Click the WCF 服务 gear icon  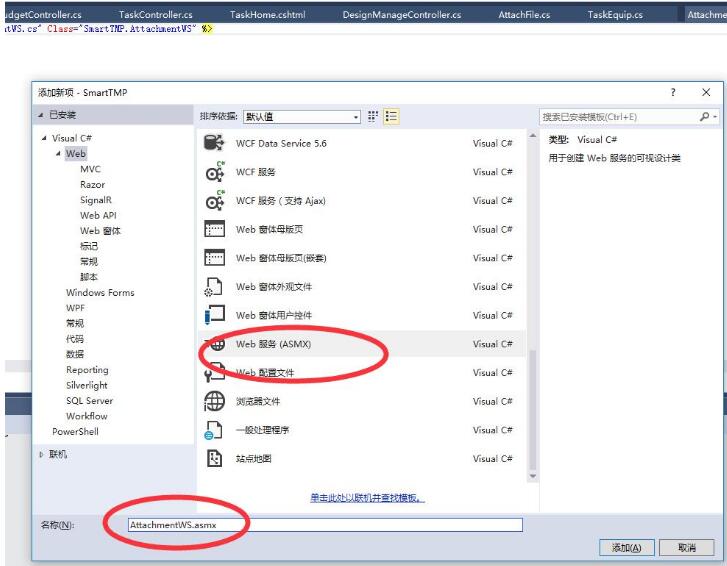(x=215, y=172)
